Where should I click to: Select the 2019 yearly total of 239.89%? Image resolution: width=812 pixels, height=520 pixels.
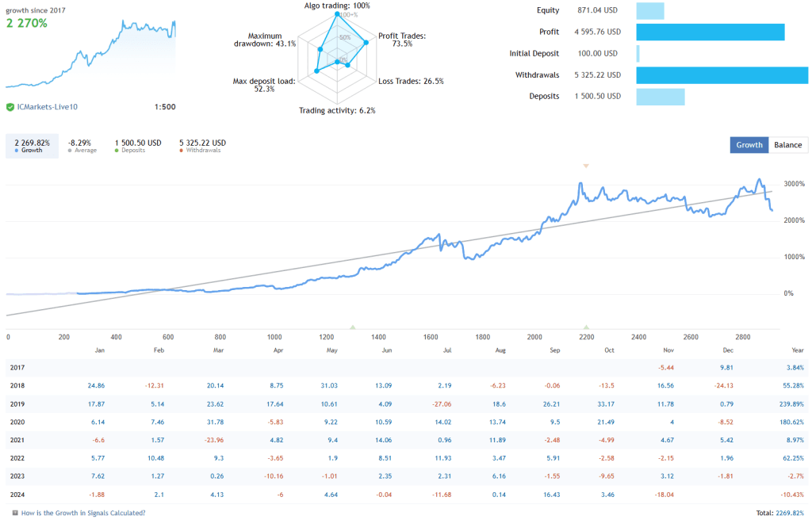793,404
